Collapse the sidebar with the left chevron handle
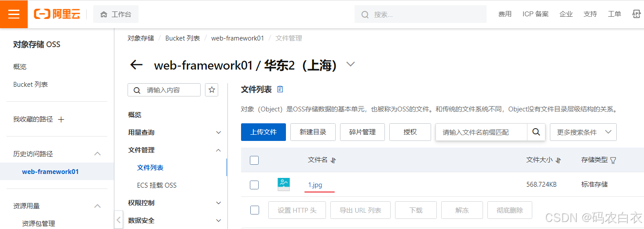The width and height of the screenshot is (644, 229). (x=118, y=219)
